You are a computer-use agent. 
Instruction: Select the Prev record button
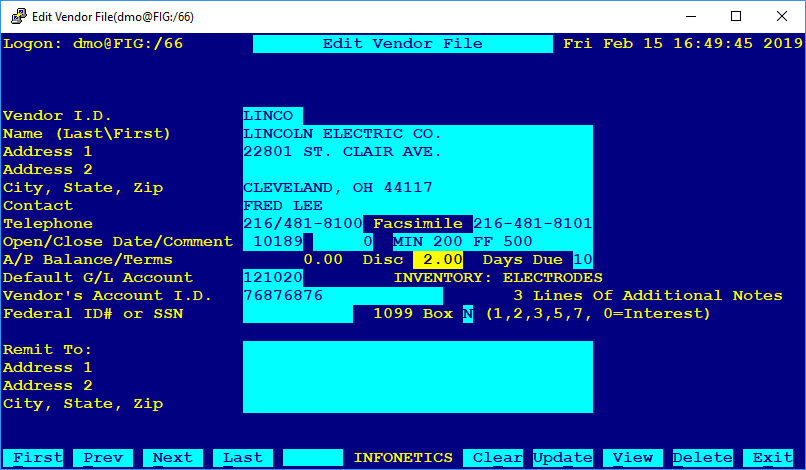coord(103,458)
